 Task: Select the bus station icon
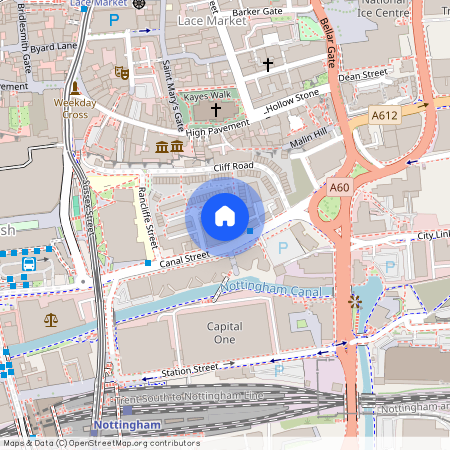coord(29,264)
